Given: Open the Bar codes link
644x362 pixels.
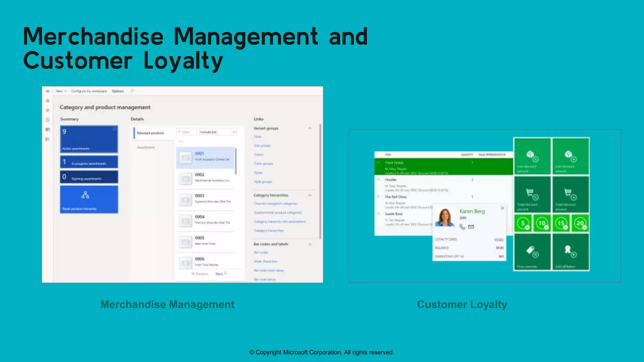Looking at the screenshot, I should click(261, 252).
